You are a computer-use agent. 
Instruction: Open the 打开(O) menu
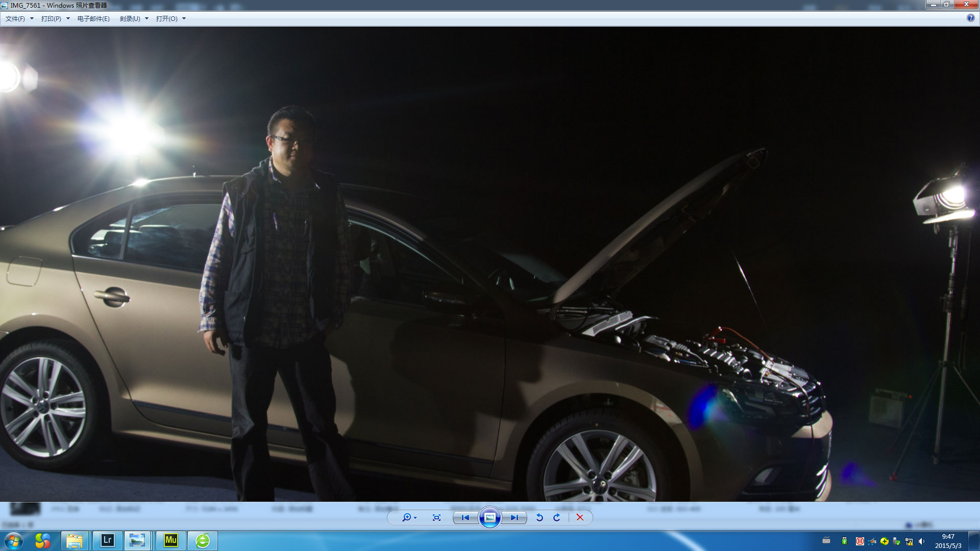pyautogui.click(x=170, y=18)
